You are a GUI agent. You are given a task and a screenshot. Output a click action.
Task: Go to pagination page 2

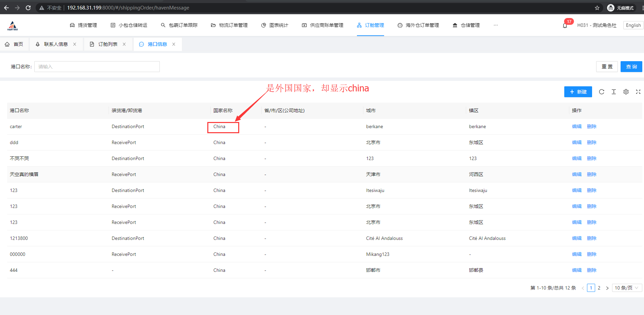click(599, 287)
